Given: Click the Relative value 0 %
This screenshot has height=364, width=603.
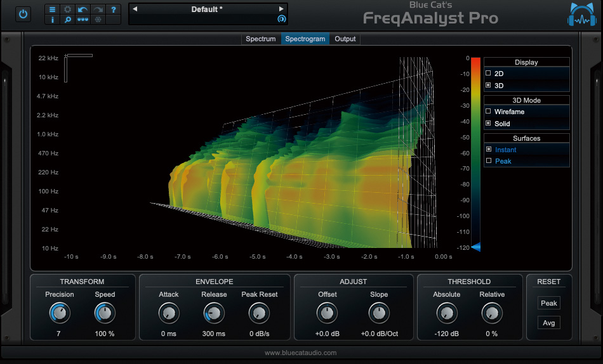Looking at the screenshot, I should tap(491, 334).
